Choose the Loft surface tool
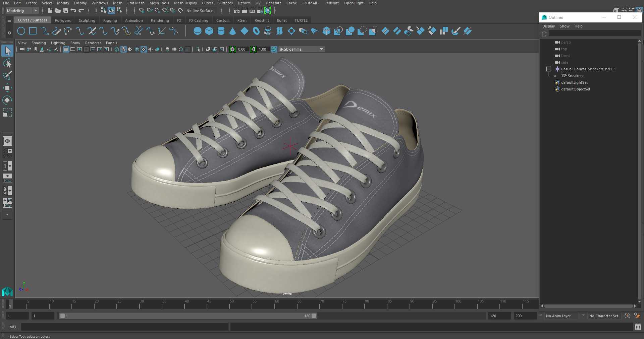 pos(279,31)
